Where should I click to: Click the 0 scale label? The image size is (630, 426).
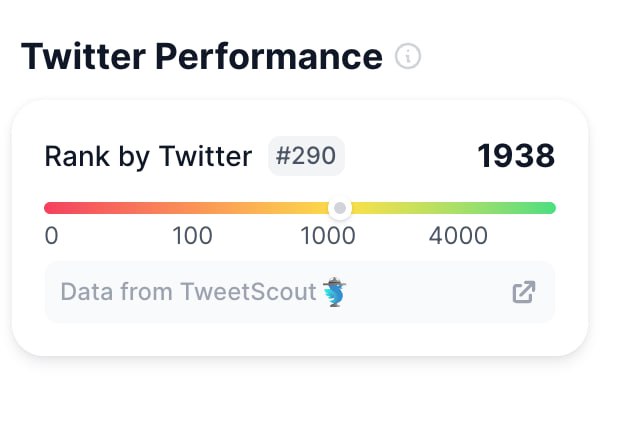[x=52, y=236]
